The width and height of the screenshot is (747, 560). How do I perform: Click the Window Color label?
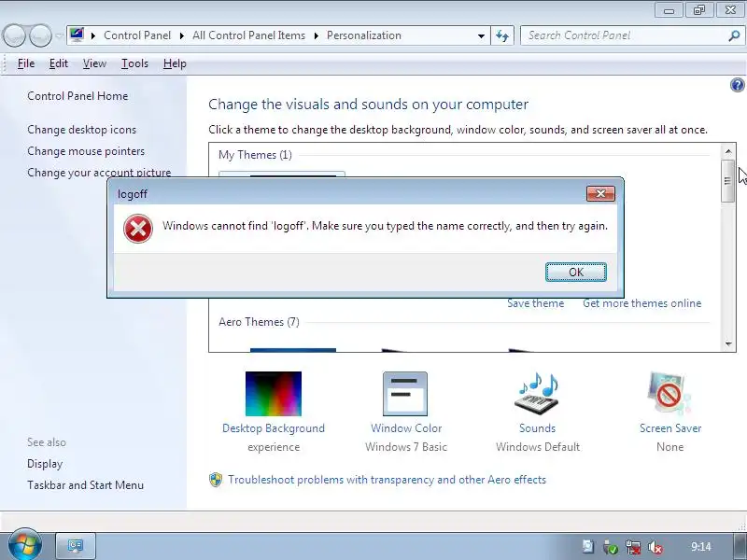[x=406, y=428]
